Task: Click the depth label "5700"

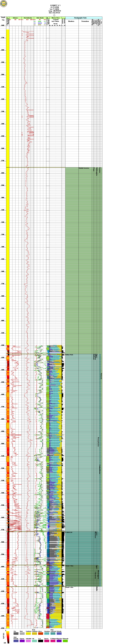Action: tap(3, 530)
